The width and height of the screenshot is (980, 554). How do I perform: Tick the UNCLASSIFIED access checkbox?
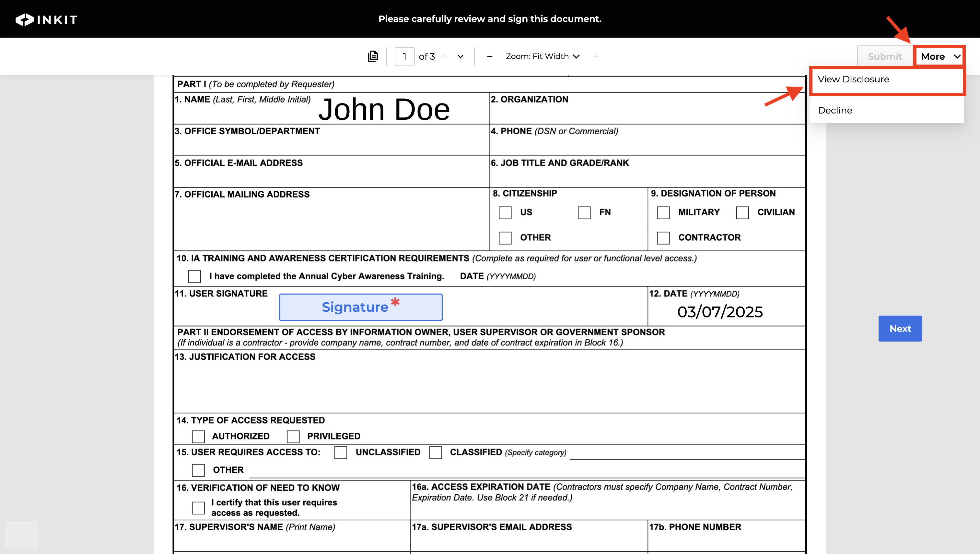341,452
